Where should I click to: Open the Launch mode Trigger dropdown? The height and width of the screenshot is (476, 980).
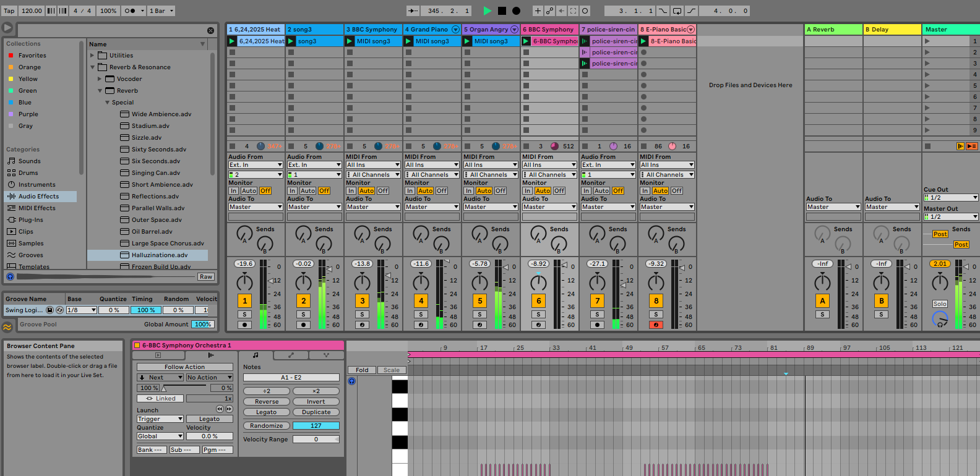160,419
